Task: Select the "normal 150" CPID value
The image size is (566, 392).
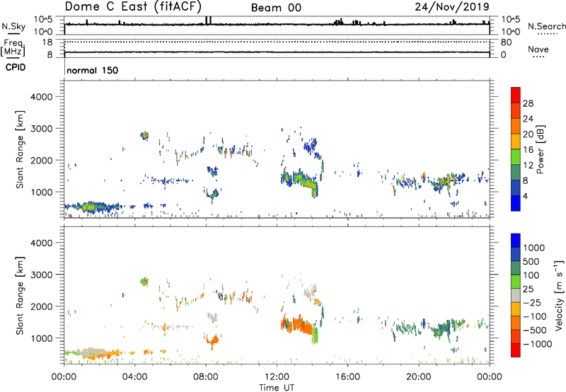Action: tap(93, 70)
